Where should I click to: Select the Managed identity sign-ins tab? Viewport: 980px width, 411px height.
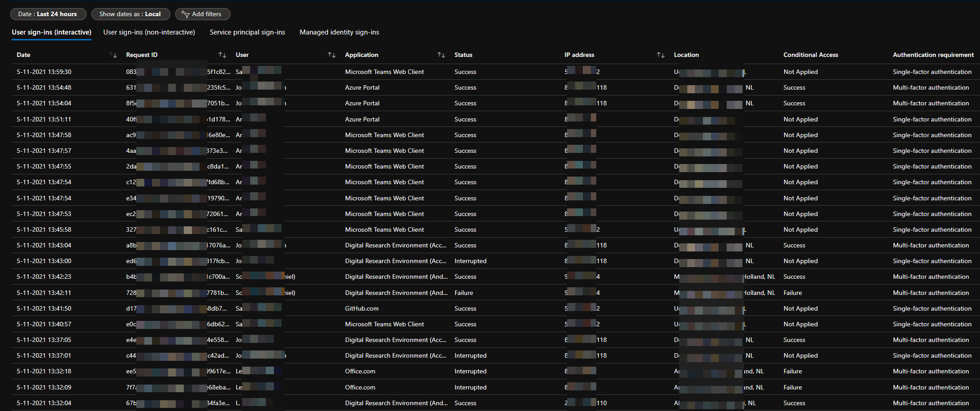coord(339,32)
